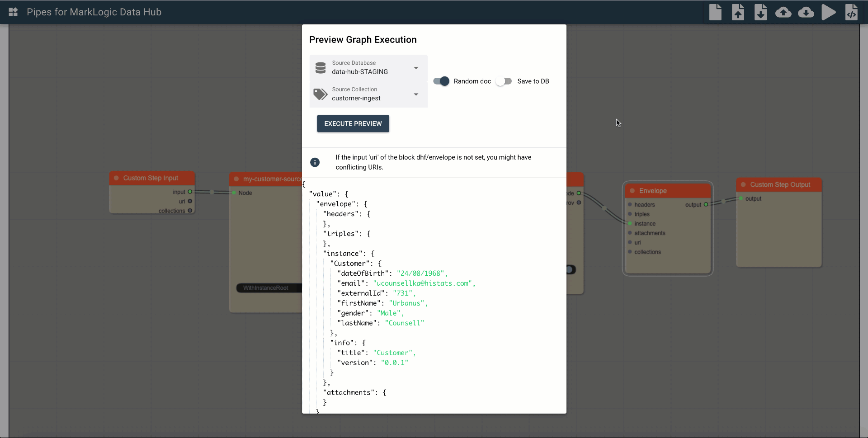Click the Pipes app logo icon
Screen dimensions: 868x438
click(x=13, y=12)
